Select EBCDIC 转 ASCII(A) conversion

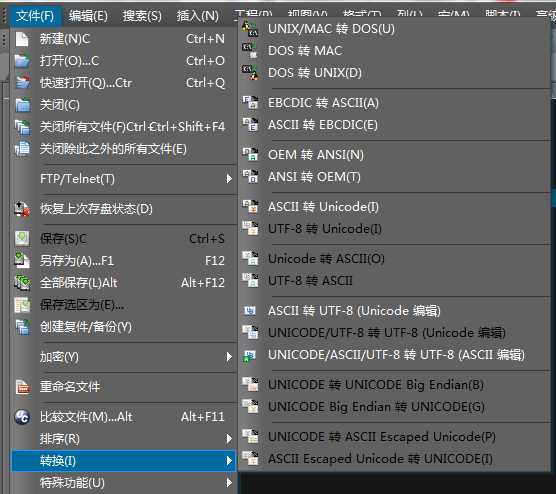pyautogui.click(x=395, y=102)
